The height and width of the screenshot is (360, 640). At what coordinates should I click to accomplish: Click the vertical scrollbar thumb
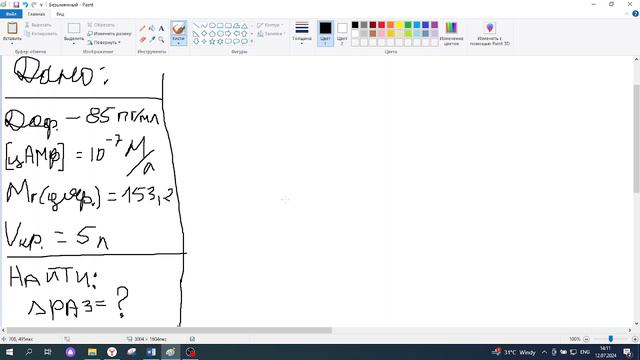(636, 139)
